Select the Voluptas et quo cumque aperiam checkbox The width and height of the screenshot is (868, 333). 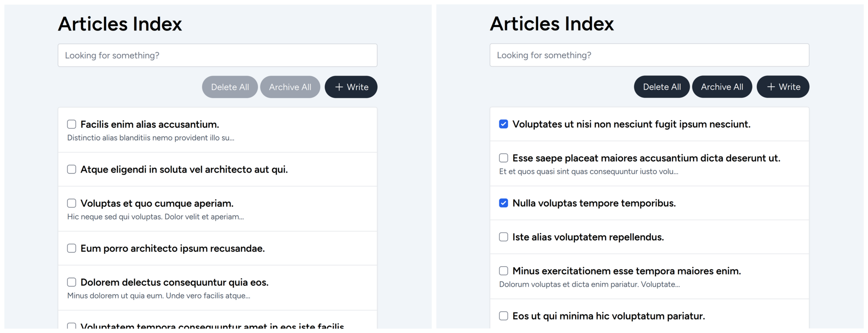(71, 203)
